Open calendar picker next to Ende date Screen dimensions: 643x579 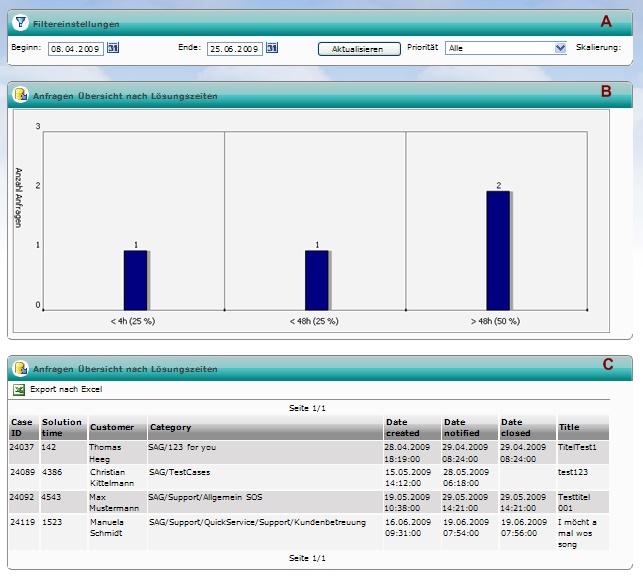tap(271, 48)
